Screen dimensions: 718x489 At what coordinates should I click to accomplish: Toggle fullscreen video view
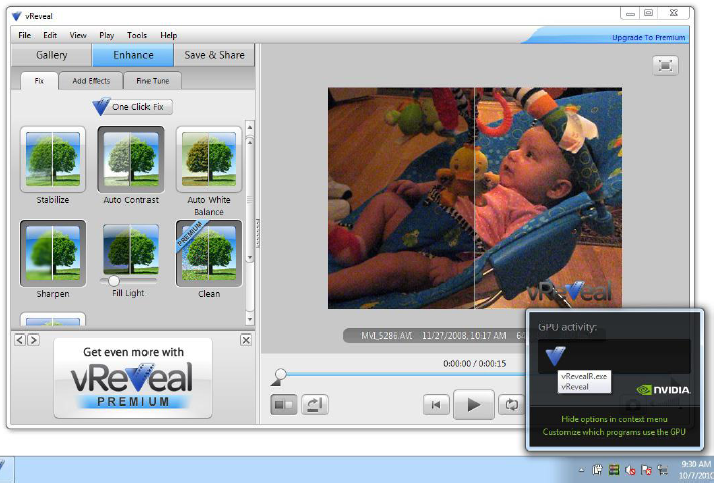tap(665, 66)
